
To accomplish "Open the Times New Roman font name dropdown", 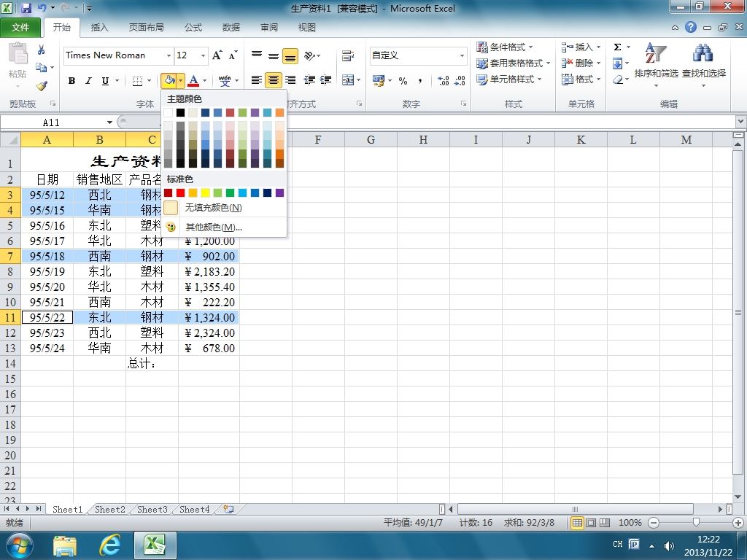I will pyautogui.click(x=169, y=55).
